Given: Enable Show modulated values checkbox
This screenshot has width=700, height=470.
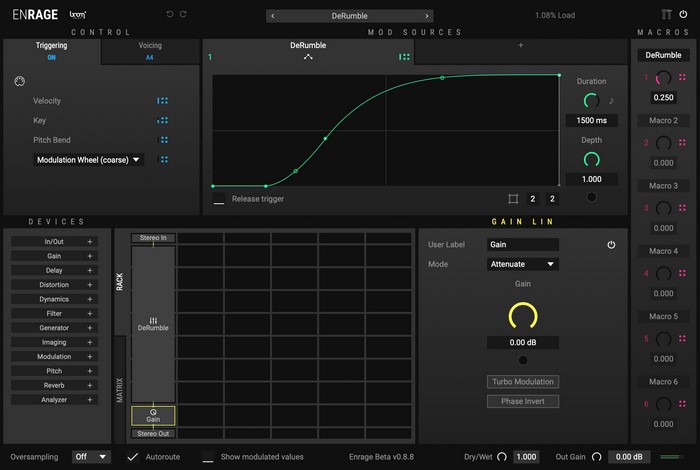Looking at the screenshot, I should 208,457.
